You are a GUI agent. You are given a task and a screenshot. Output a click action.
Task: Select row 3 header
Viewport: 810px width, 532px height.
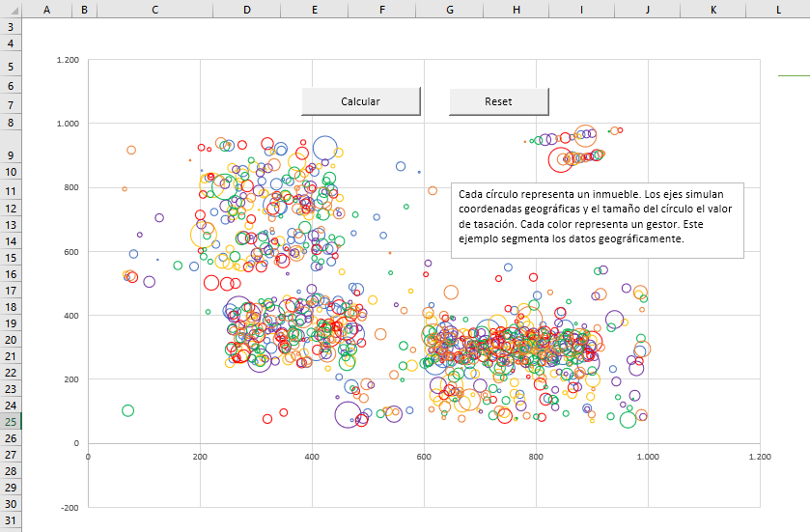11,27
